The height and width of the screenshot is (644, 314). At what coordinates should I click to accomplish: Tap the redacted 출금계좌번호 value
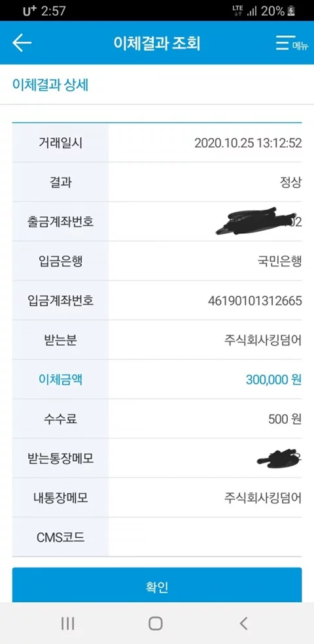pos(258,221)
